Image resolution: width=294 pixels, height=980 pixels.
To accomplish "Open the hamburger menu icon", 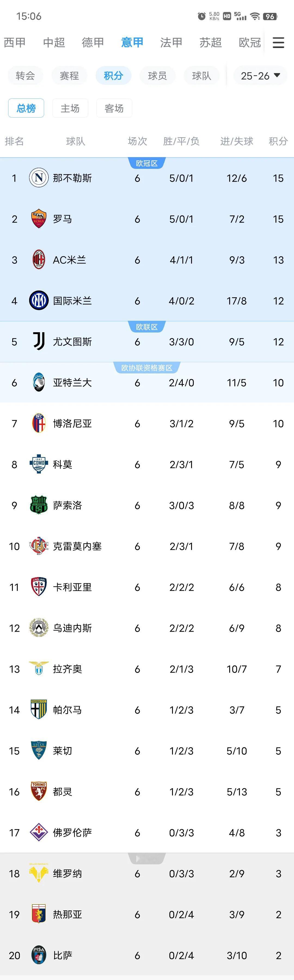I will [278, 43].
